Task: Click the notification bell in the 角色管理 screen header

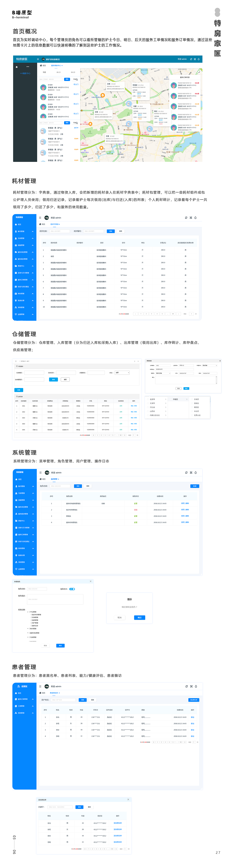Action: 196,473
